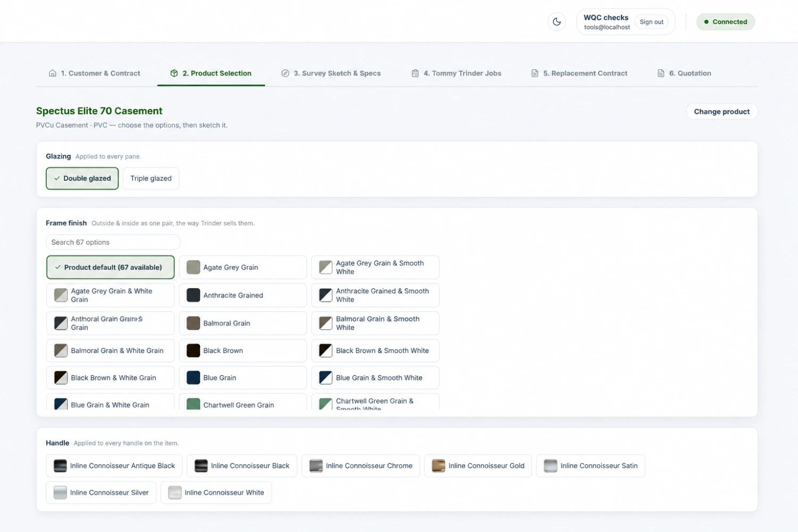Switch to the 6. Quotation tab
The width and height of the screenshot is (798, 532).
point(684,73)
